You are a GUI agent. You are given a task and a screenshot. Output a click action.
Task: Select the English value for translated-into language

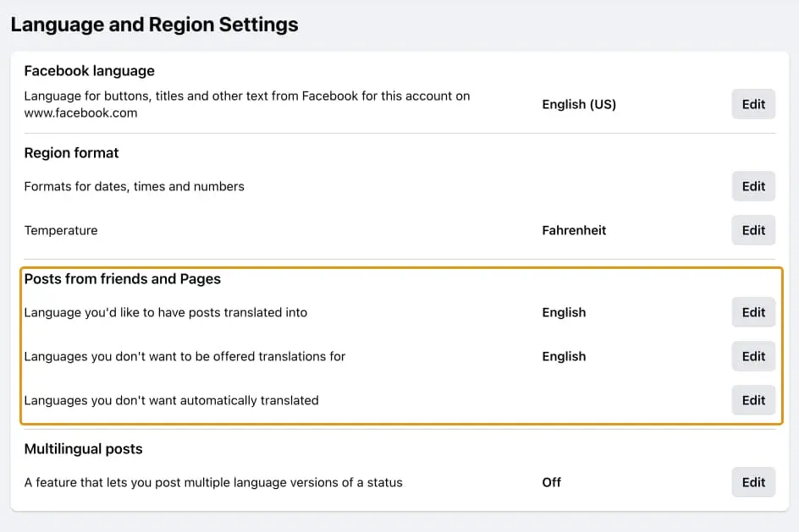[x=564, y=312]
